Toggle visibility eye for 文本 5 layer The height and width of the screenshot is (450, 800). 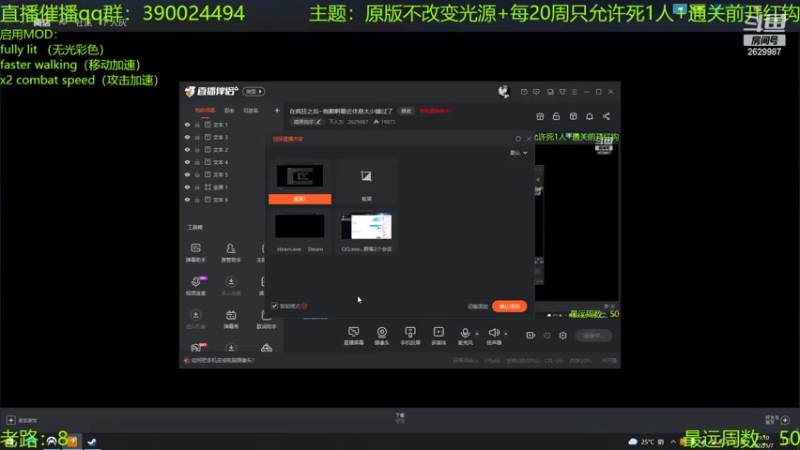187,174
